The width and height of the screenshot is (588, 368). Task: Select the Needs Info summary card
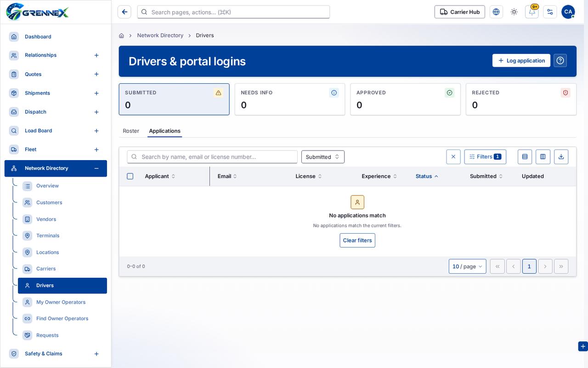pyautogui.click(x=289, y=99)
